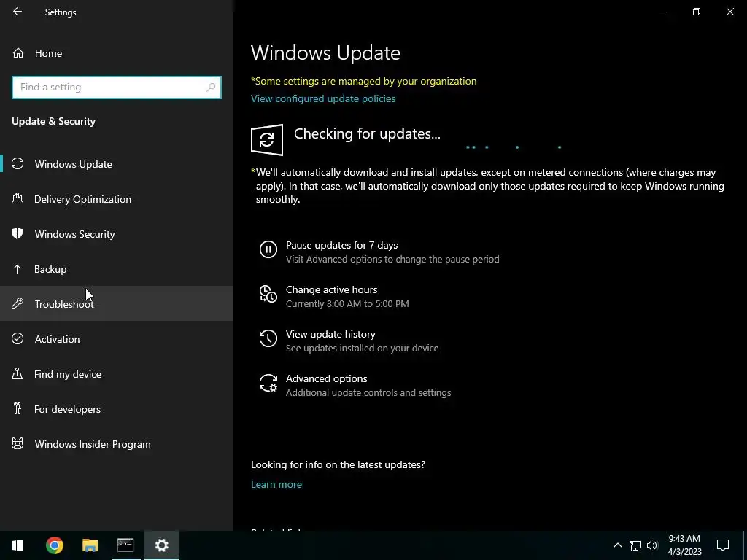Click the magnifier icon in search box

(211, 87)
